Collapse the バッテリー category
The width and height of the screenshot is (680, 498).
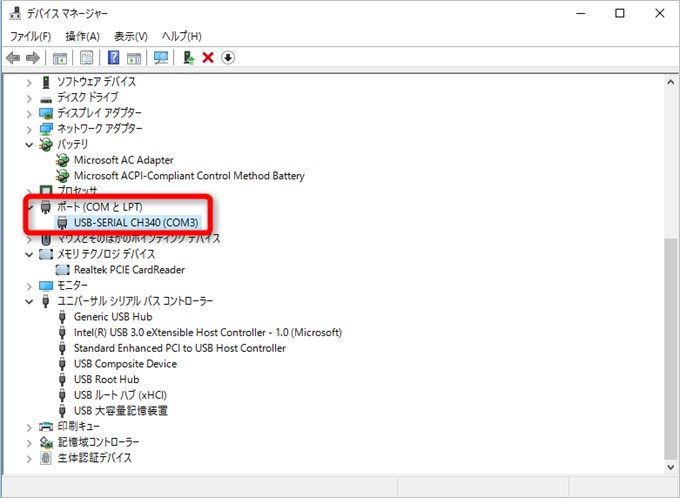[x=29, y=144]
